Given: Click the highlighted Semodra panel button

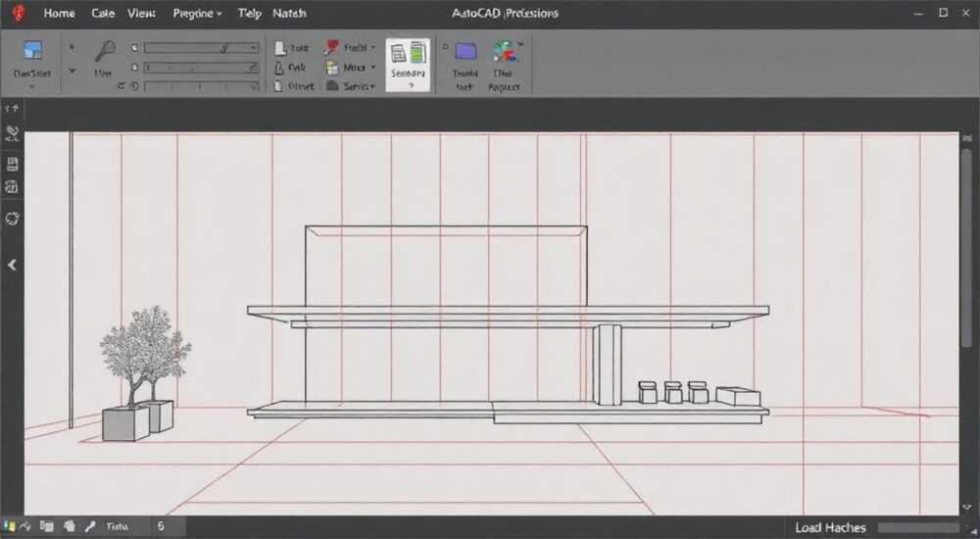Looking at the screenshot, I should coord(408,65).
